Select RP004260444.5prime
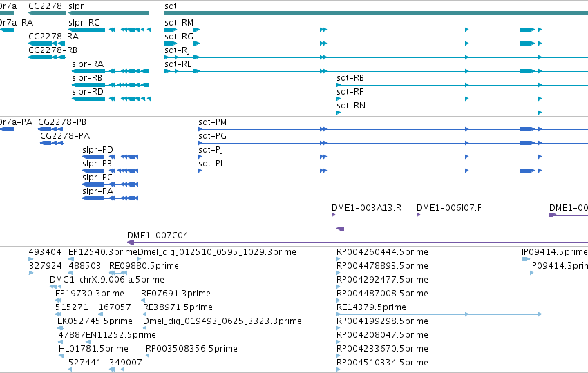Image resolution: width=588 pixels, height=373 pixels. coord(383,252)
